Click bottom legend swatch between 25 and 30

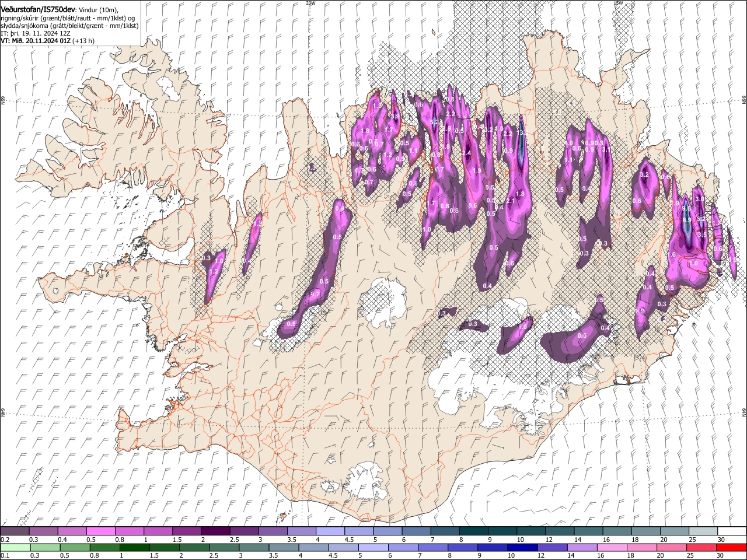(x=701, y=548)
